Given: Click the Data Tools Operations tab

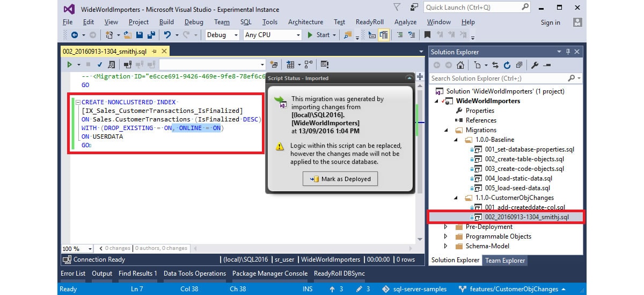Looking at the screenshot, I should [x=195, y=274].
